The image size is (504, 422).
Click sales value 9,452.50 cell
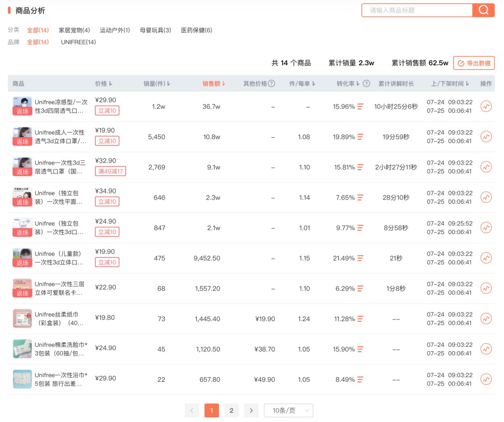[x=207, y=258]
